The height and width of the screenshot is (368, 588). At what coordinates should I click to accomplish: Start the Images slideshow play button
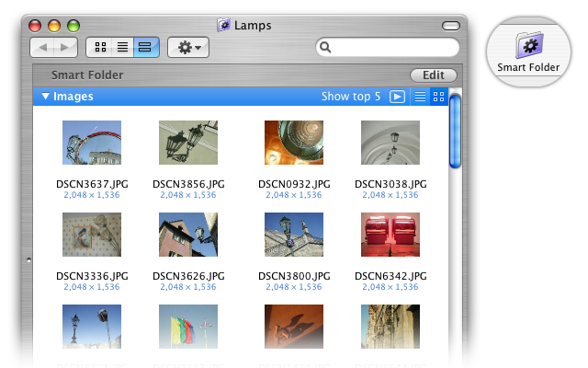(397, 97)
